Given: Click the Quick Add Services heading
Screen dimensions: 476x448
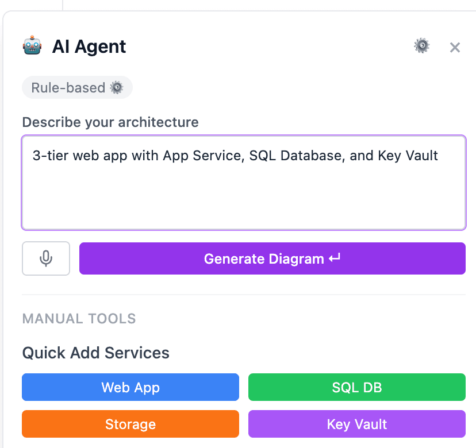Looking at the screenshot, I should (96, 353).
